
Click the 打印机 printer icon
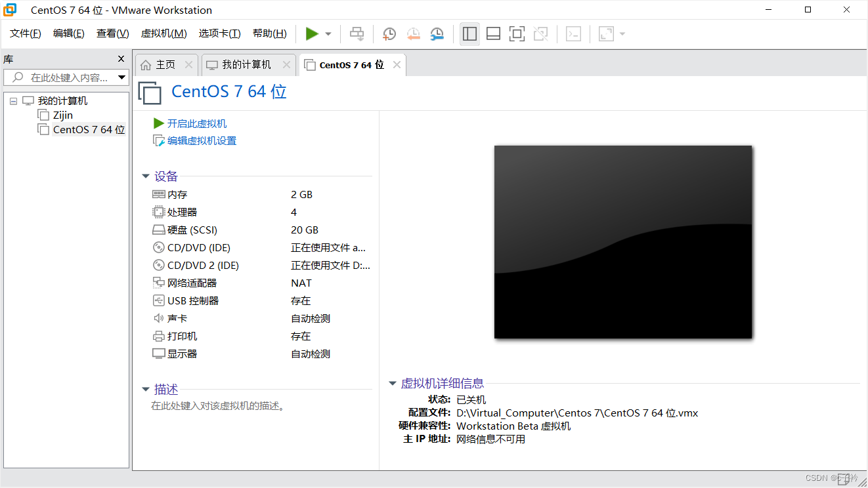[x=158, y=336]
